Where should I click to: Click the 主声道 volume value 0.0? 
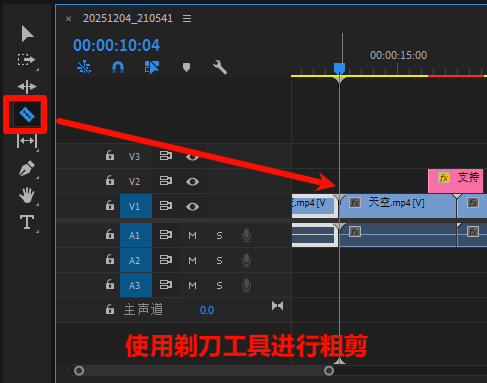(207, 310)
